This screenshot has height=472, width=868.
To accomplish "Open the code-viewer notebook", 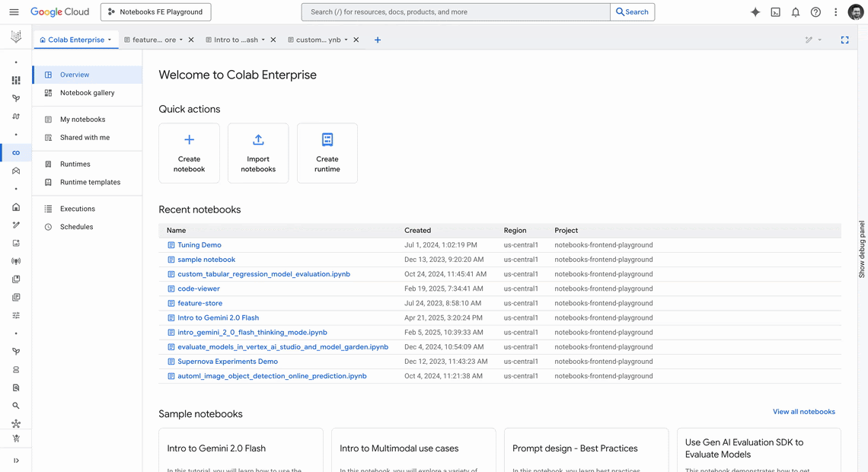I will [199, 289].
